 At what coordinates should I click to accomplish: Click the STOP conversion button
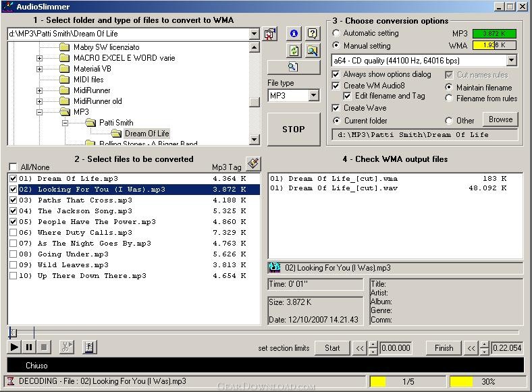click(x=294, y=129)
